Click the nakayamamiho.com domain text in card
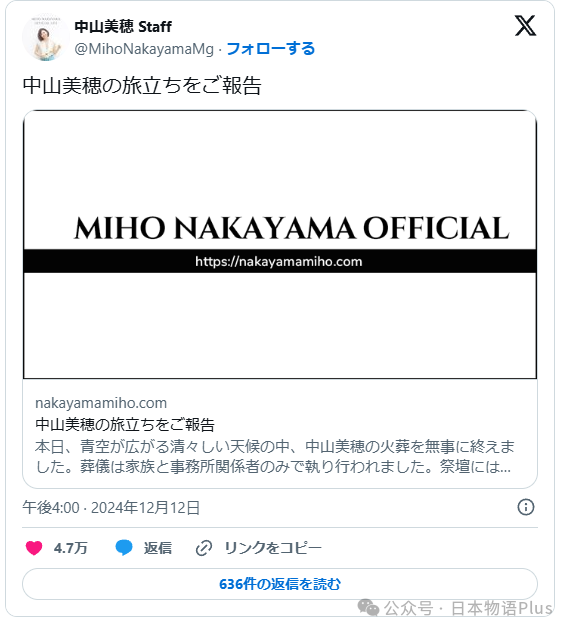 tap(101, 403)
